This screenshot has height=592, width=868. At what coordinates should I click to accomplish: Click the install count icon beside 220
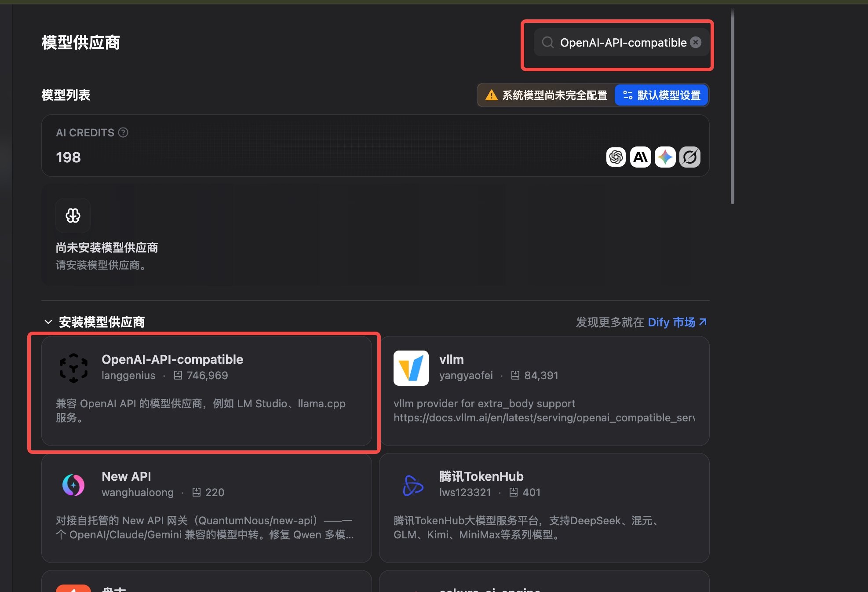[197, 492]
